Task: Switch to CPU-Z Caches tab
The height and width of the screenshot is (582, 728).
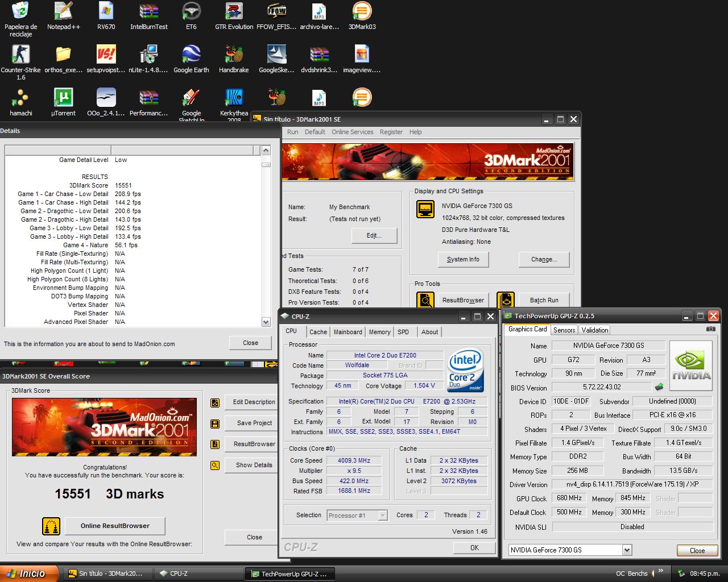Action: [318, 332]
